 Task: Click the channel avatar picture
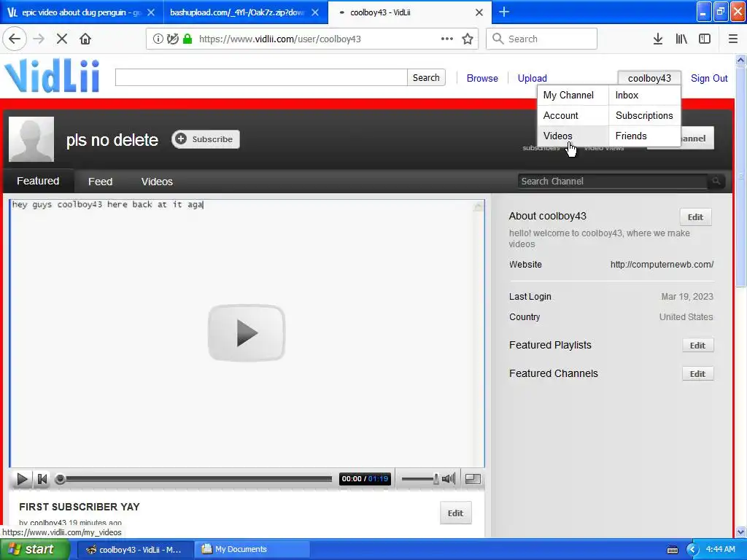pyautogui.click(x=31, y=139)
